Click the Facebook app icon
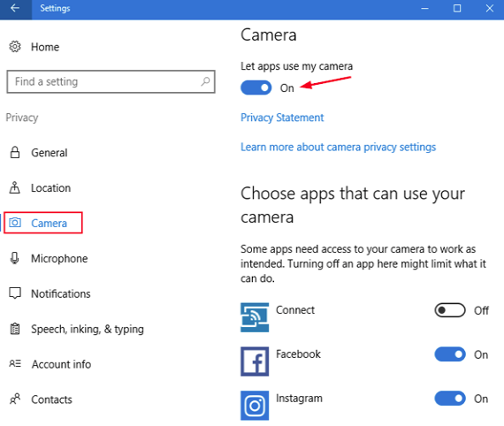 click(x=255, y=361)
